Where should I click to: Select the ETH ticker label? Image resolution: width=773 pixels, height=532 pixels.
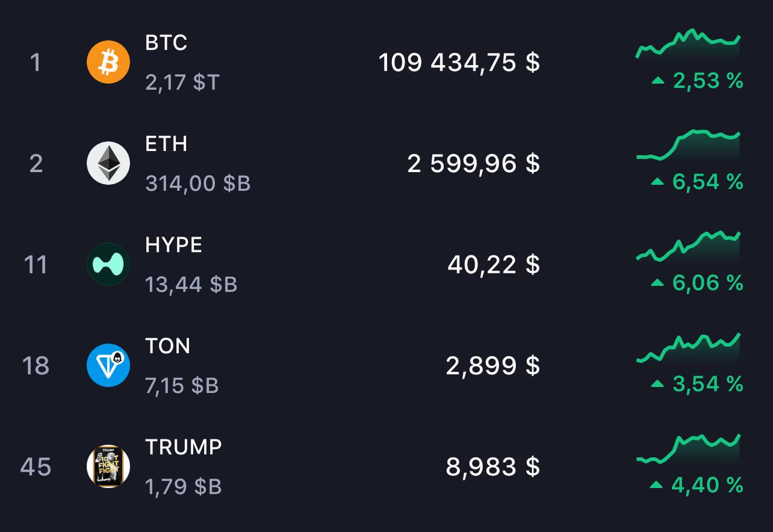click(x=166, y=144)
